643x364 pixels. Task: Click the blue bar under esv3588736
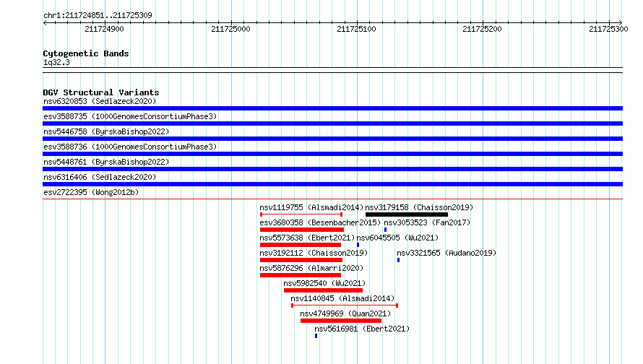pos(332,154)
